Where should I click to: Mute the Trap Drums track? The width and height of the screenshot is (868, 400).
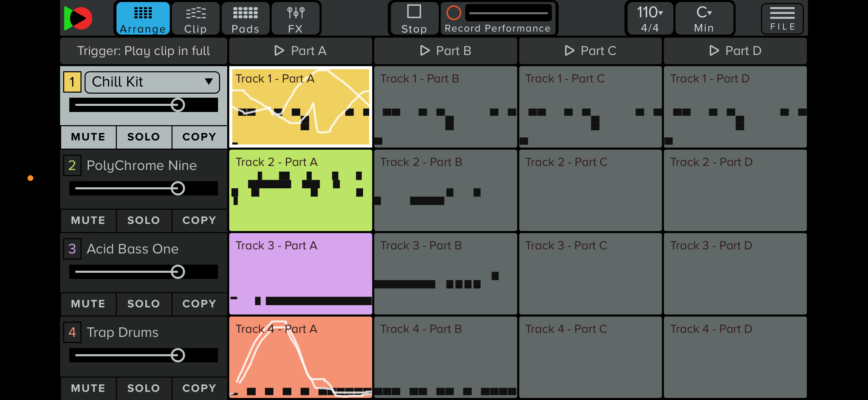[88, 388]
